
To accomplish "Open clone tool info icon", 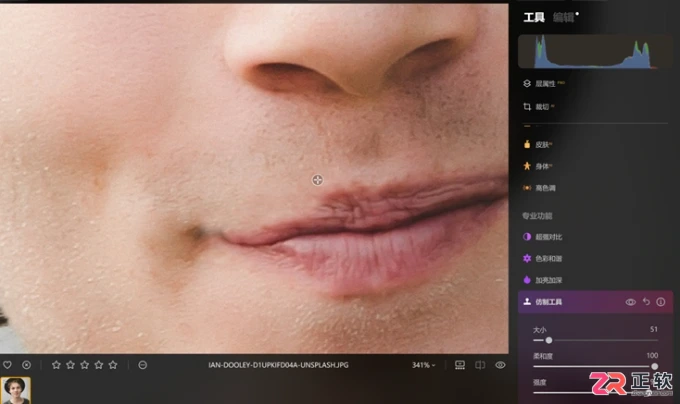I will tap(660, 302).
